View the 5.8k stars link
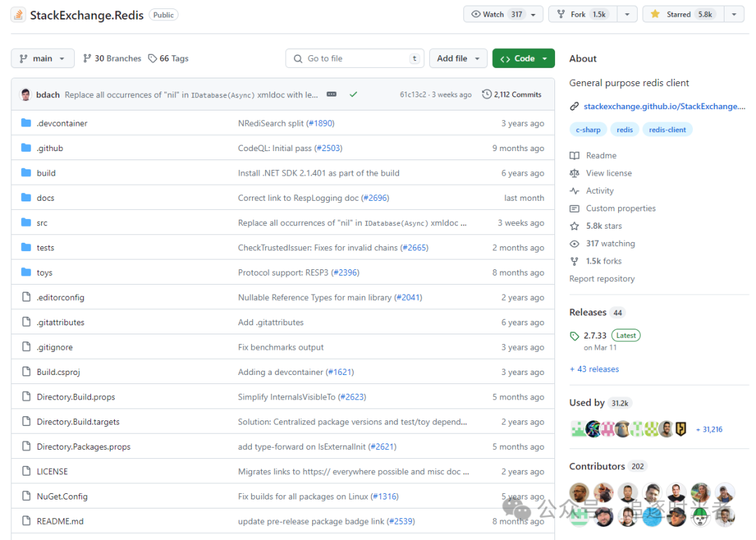This screenshot has height=540, width=756. click(596, 226)
